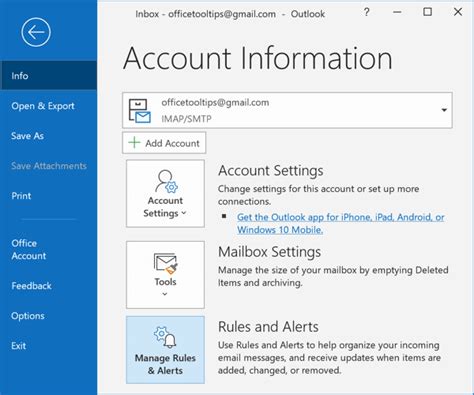Click the gear and bell icon
474x395 pixels.
165,338
